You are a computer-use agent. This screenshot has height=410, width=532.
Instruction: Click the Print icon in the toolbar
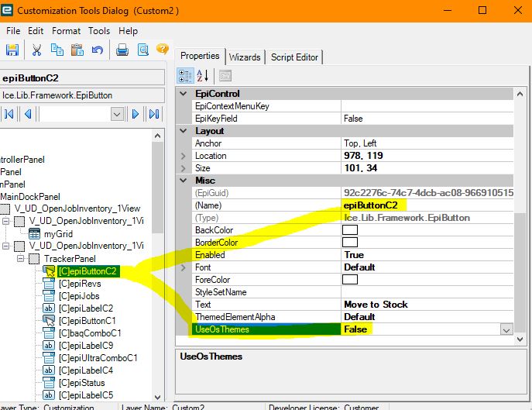pos(122,50)
